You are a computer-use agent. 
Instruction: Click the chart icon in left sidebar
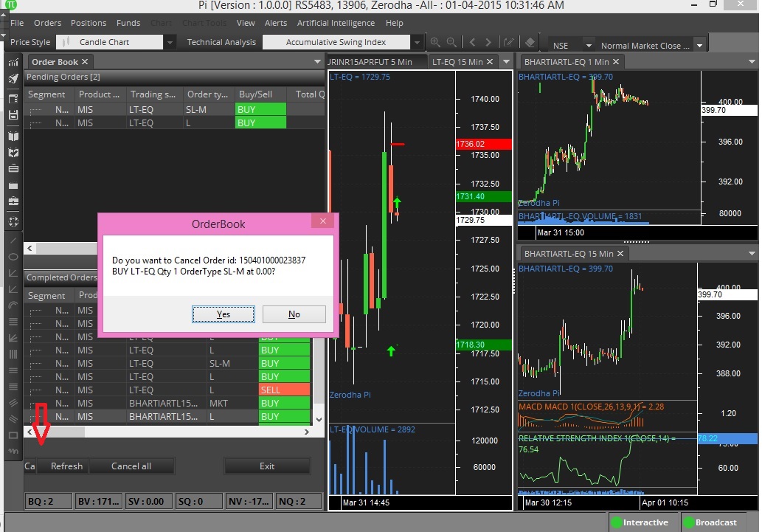(x=13, y=62)
